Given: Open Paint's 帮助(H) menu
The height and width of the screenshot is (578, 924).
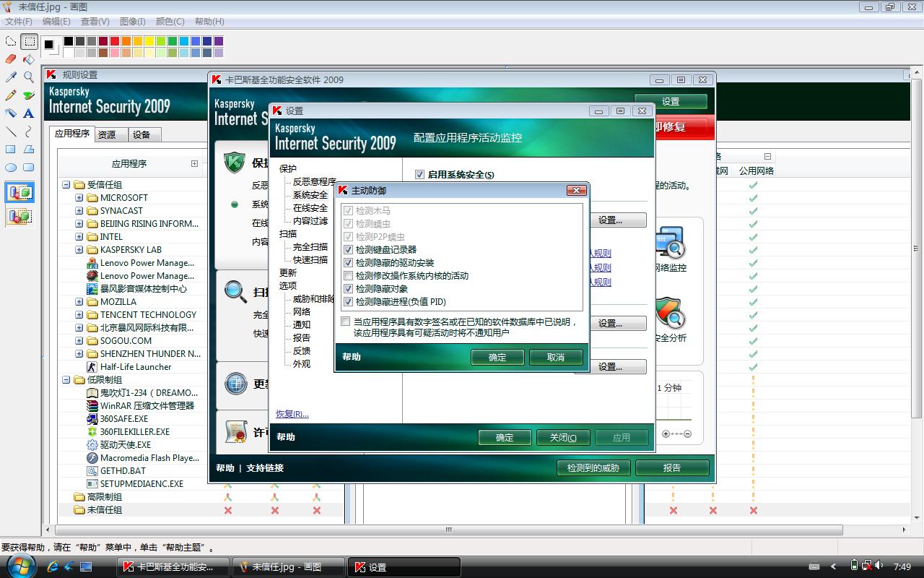Looking at the screenshot, I should click(x=209, y=22).
